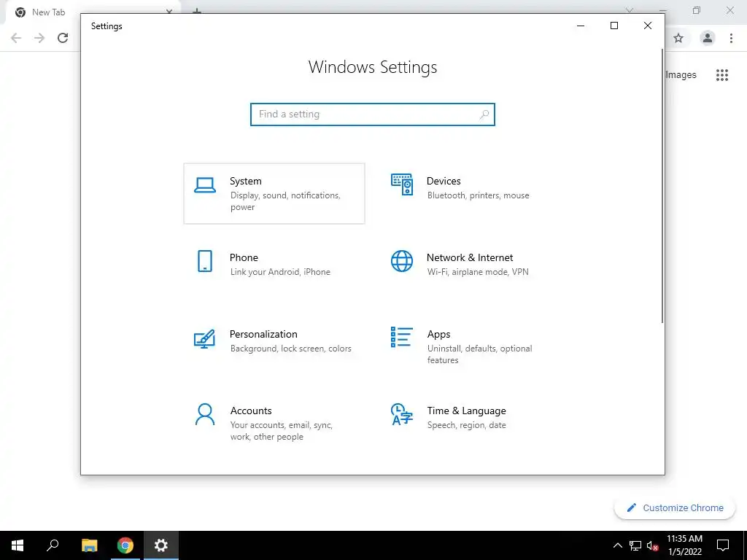Open the System settings laptop icon
Image resolution: width=747 pixels, height=560 pixels.
(205, 185)
